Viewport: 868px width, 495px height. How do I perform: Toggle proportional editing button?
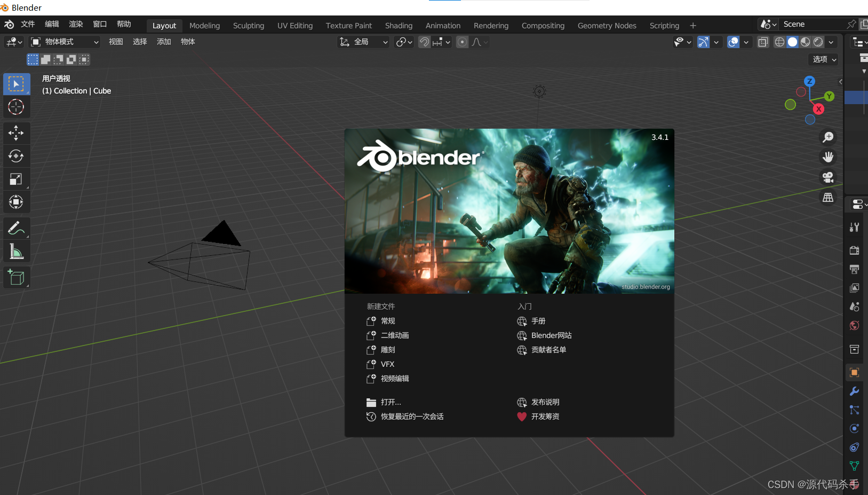pos(463,42)
